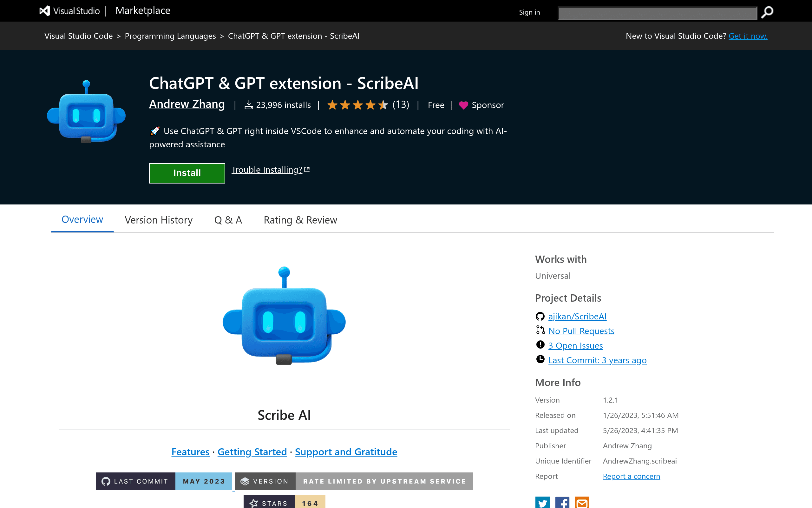Image resolution: width=812 pixels, height=508 pixels.
Task: Open Programming Languages breadcrumb
Action: 170,36
